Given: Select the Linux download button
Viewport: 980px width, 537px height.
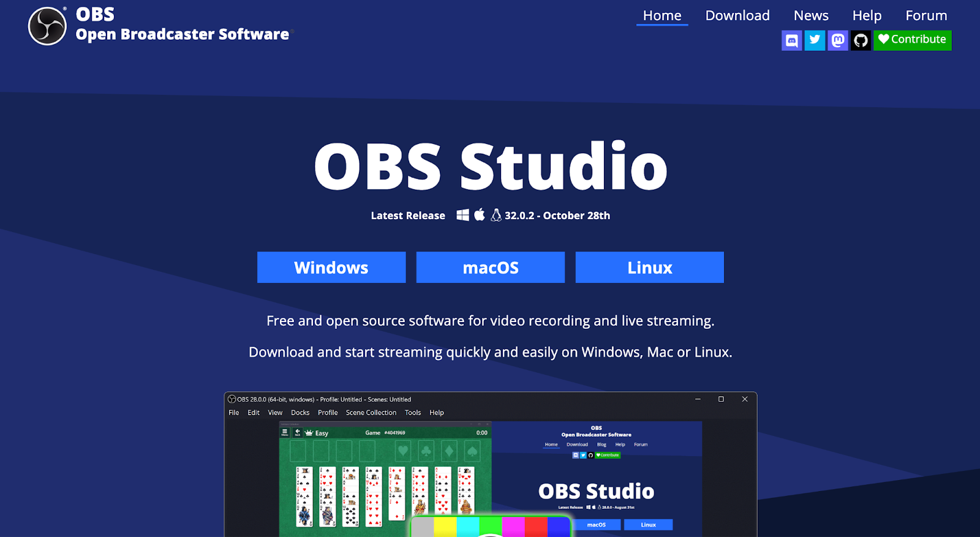Looking at the screenshot, I should point(649,268).
